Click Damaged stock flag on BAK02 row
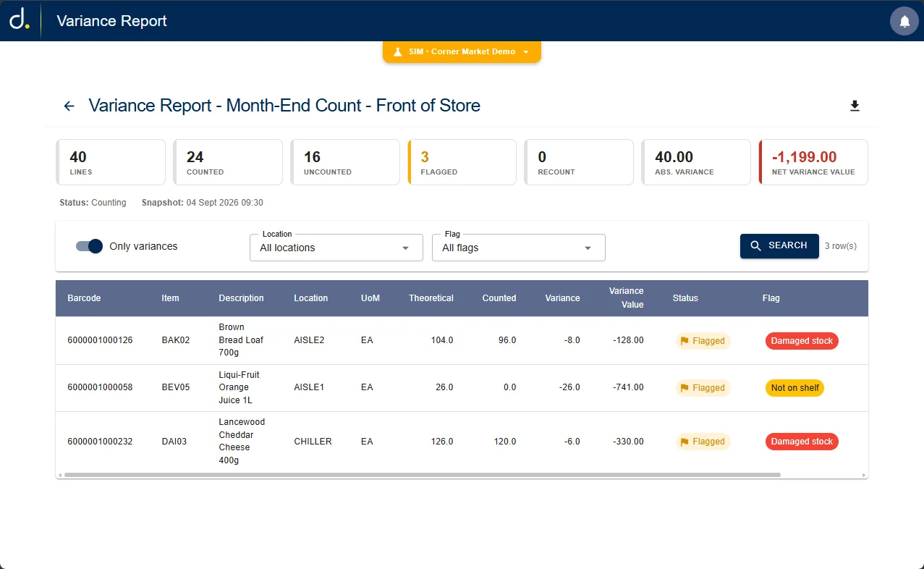 802,341
